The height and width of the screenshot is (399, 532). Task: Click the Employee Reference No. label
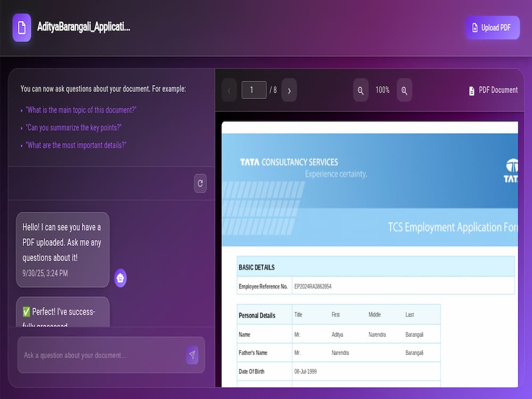[263, 286]
